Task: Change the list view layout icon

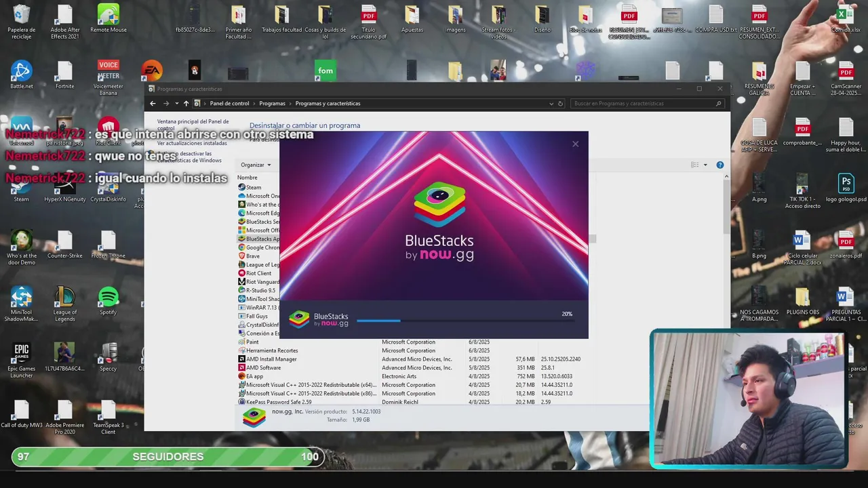Action: (694, 165)
